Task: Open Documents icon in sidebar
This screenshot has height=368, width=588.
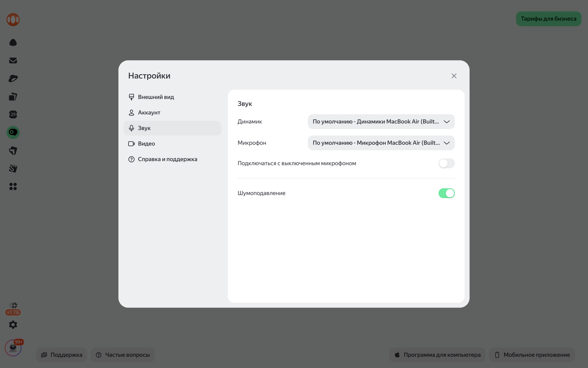Action: [13, 97]
